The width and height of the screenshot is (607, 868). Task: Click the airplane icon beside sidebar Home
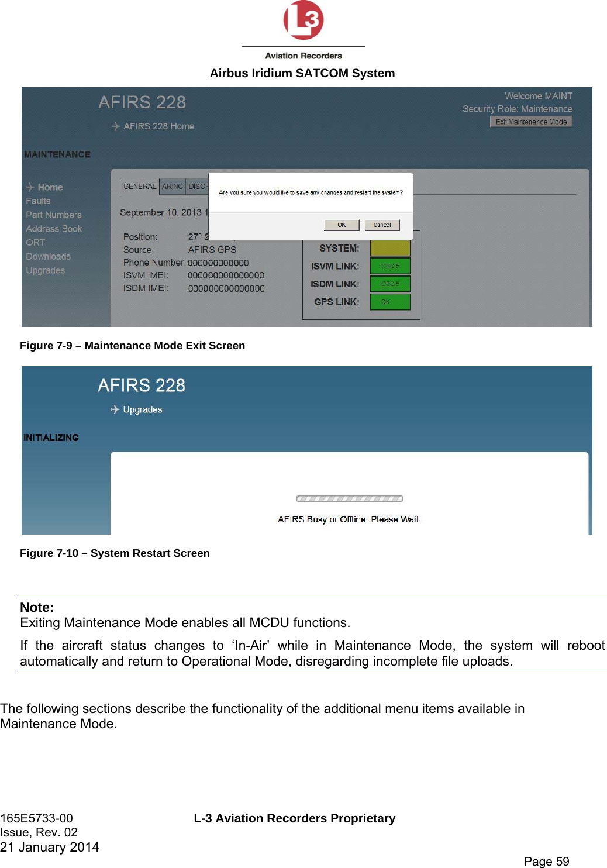(30, 187)
